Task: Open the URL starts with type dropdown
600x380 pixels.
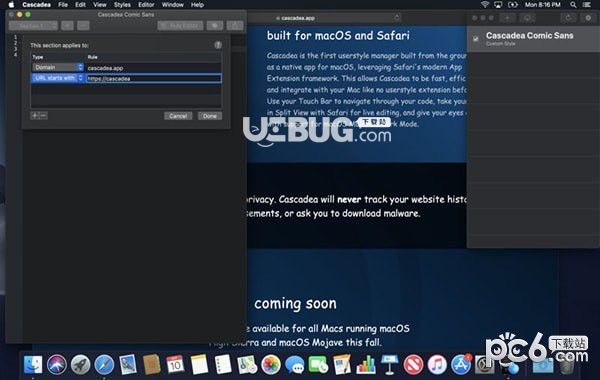Action: pos(58,78)
